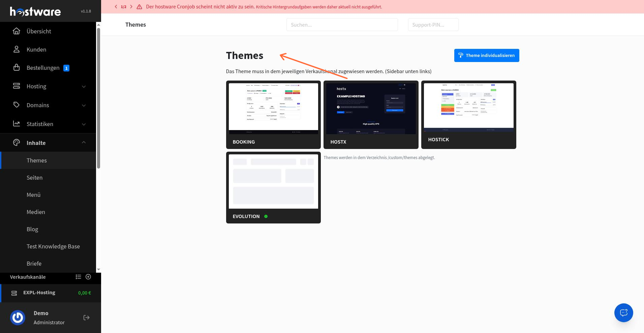This screenshot has width=644, height=333.
Task: Expand the Statistiken submenu chevron
Action: coord(84,124)
